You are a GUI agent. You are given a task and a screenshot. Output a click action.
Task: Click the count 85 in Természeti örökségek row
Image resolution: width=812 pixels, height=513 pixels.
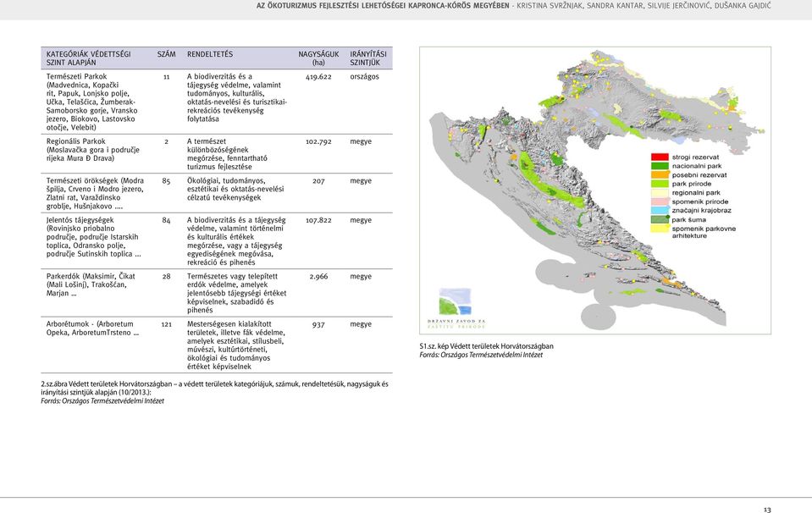pyautogui.click(x=166, y=180)
